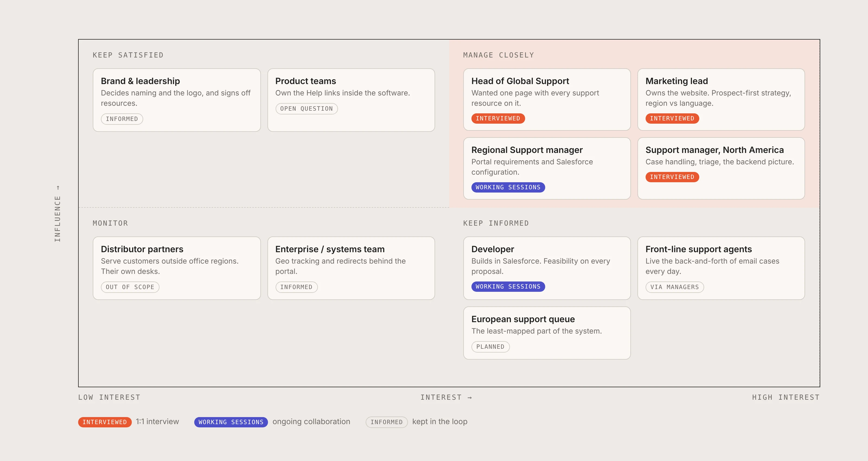
Task: Select the Enterprise / systems team title
Action: point(330,249)
